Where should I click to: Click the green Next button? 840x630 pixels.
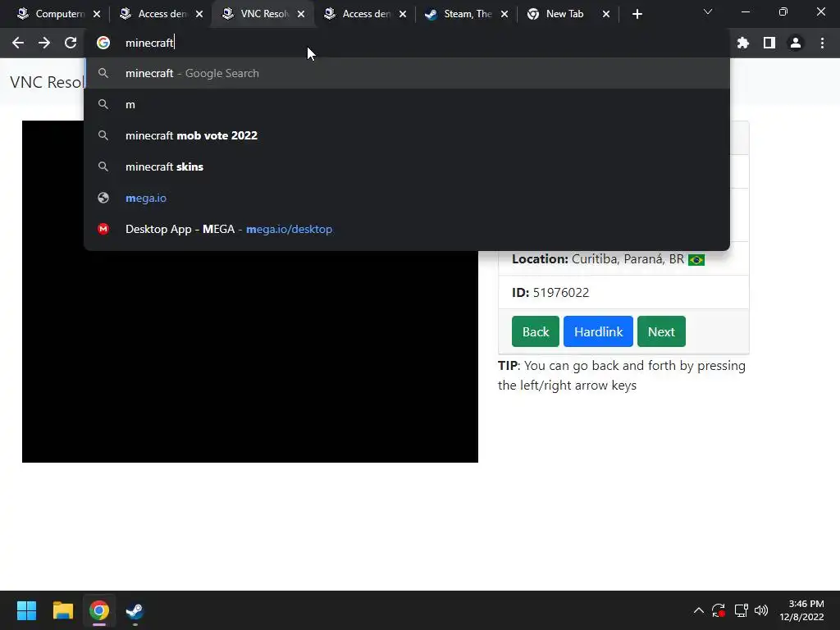pos(661,331)
